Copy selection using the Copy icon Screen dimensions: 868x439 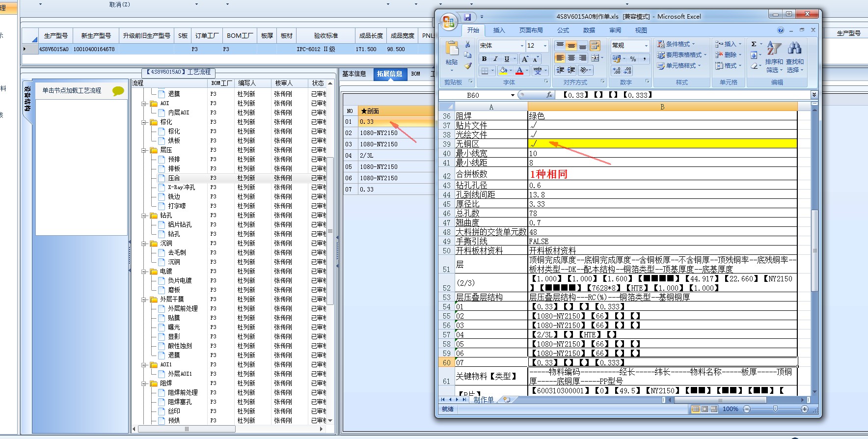click(468, 55)
